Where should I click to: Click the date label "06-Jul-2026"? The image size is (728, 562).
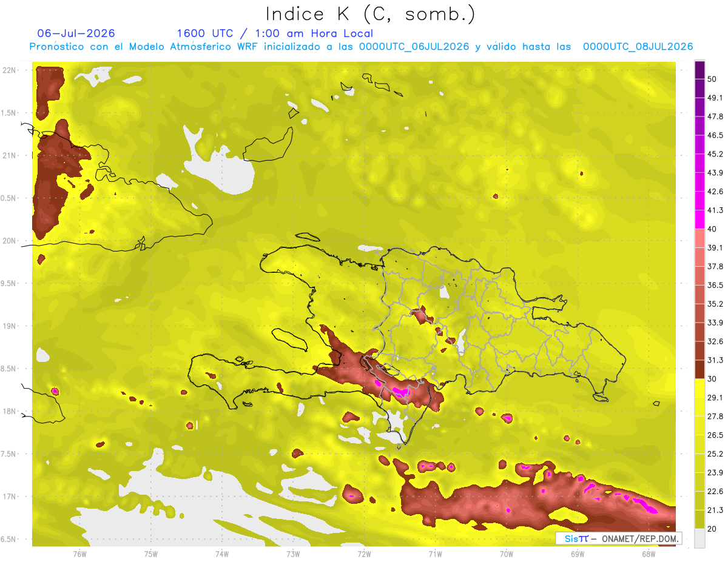(76, 33)
